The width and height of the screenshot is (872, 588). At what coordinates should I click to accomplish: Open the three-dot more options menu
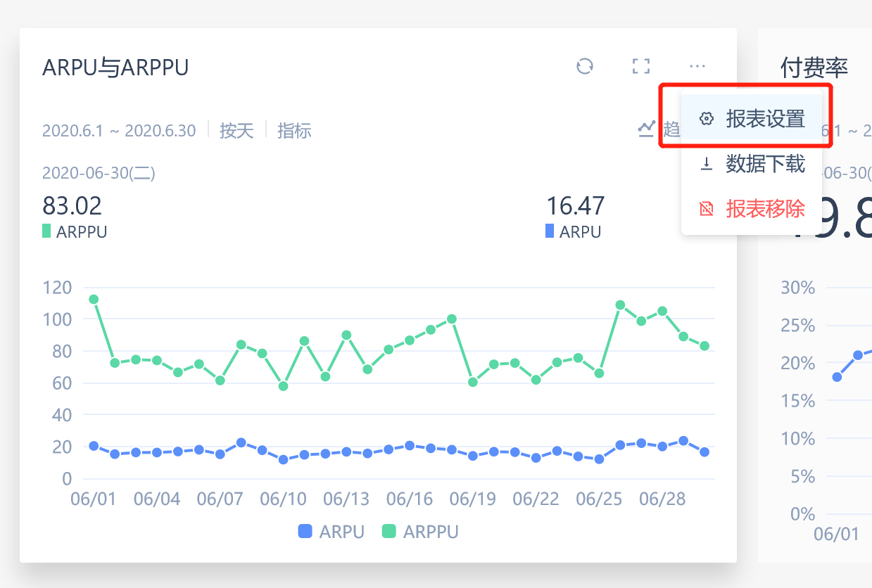point(697,67)
